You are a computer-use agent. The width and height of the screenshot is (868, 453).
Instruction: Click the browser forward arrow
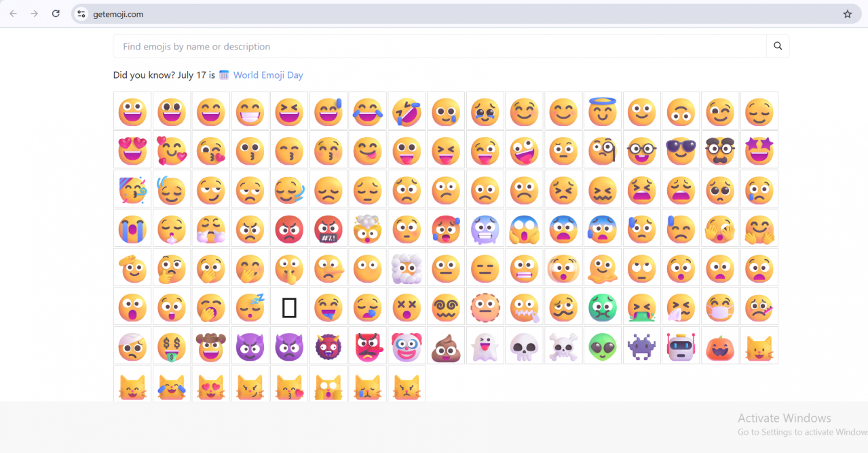pos(34,14)
